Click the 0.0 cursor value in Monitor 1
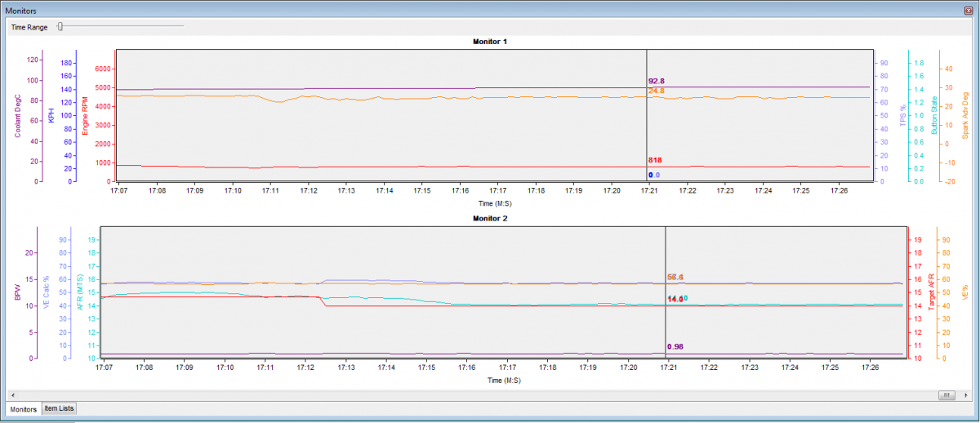Viewport: 980px width, 423px height. coord(654,176)
